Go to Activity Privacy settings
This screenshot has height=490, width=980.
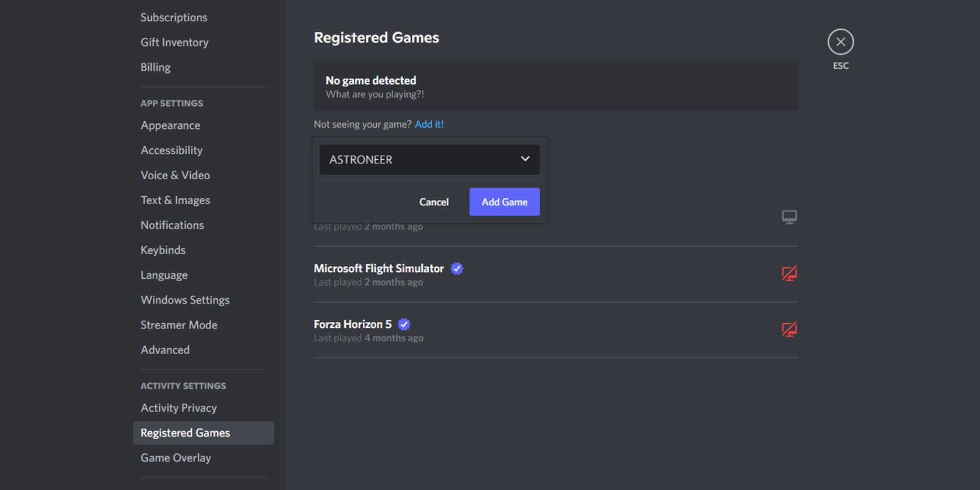[178, 408]
